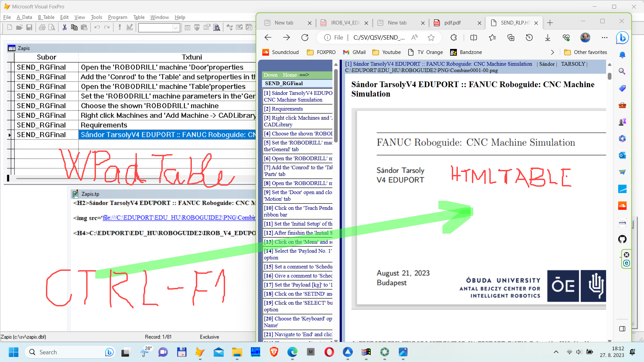Screen dimensions: 644x362
Task: Click the 'Home' link in navigation frame
Action: pos(289,75)
